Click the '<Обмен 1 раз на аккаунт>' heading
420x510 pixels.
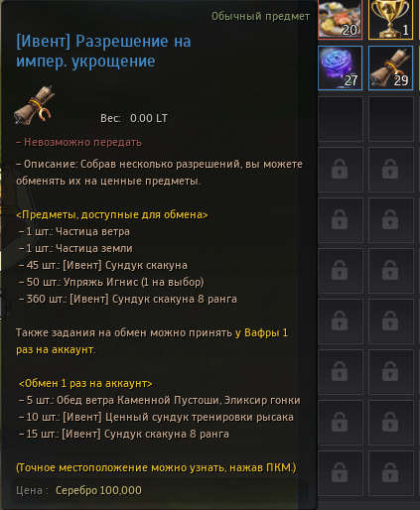(x=85, y=383)
